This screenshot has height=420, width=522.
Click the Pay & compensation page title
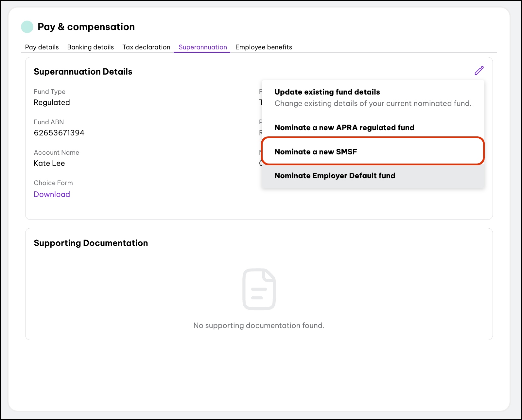pyautogui.click(x=86, y=27)
